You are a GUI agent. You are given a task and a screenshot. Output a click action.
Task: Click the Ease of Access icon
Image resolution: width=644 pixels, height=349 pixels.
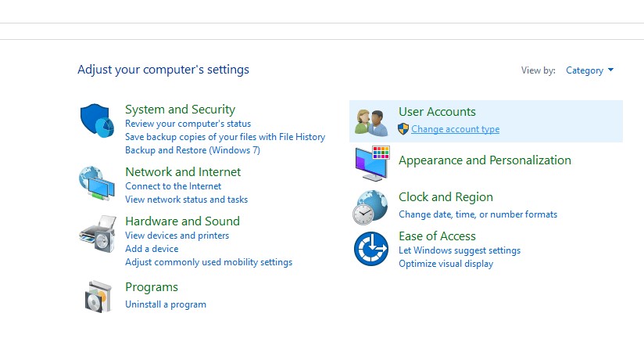pos(370,249)
